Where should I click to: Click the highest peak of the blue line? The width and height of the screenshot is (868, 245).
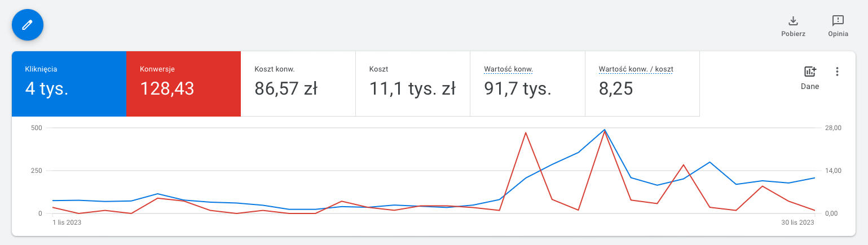[x=605, y=130]
